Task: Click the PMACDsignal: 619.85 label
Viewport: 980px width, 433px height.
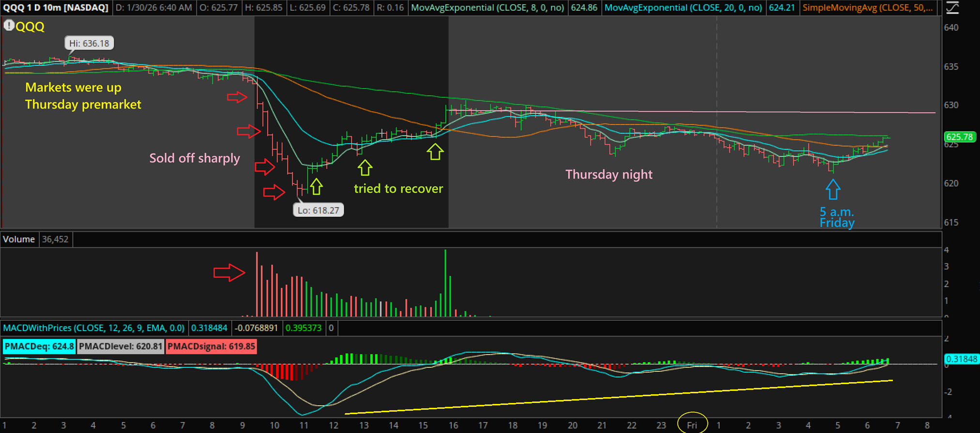Action: tap(211, 346)
